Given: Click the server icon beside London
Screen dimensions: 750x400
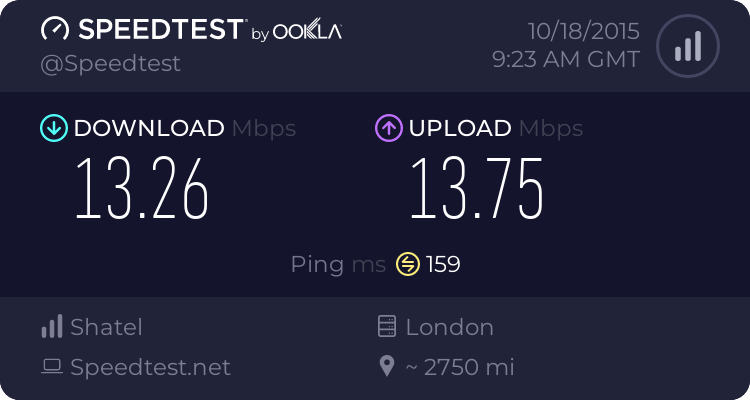Looking at the screenshot, I should pos(387,327).
